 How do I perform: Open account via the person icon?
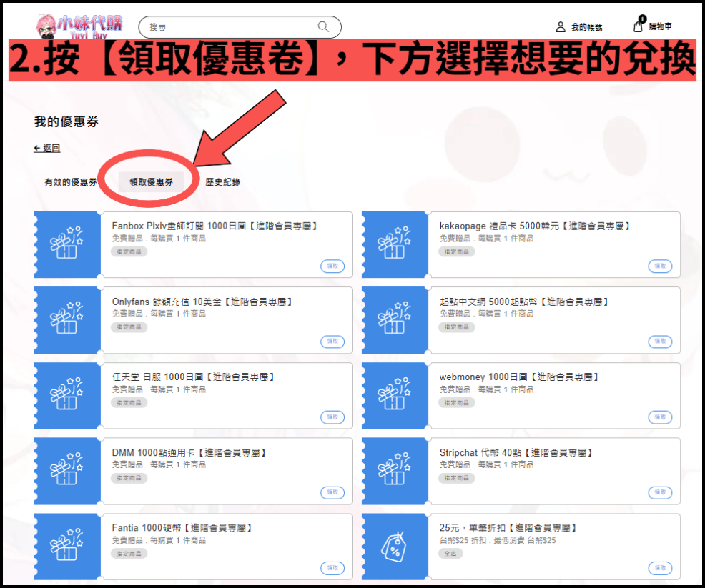(x=561, y=27)
